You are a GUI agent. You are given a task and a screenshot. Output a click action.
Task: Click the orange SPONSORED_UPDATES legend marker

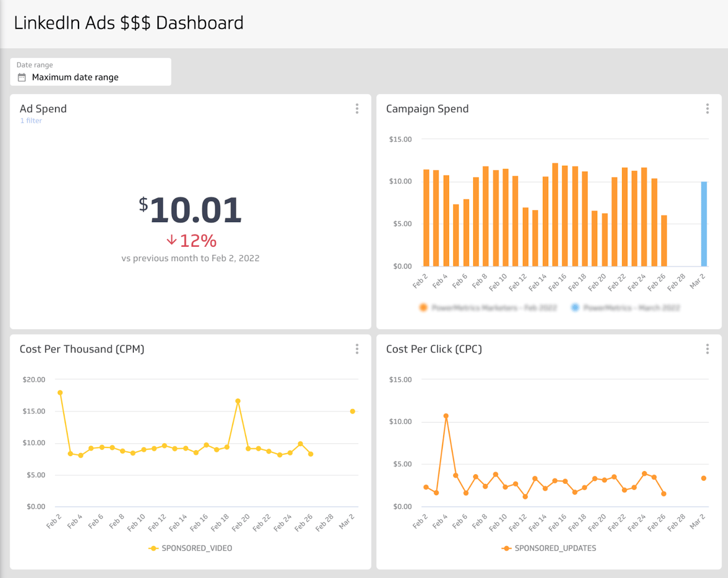pos(506,549)
